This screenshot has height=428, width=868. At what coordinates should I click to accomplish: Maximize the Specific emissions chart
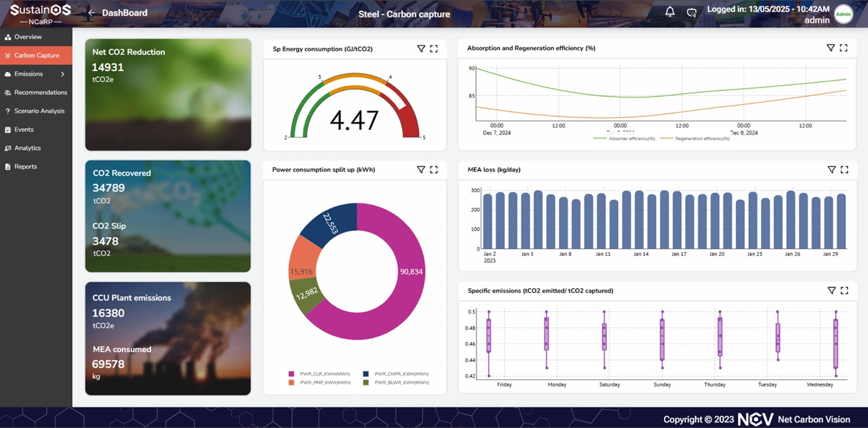click(844, 291)
